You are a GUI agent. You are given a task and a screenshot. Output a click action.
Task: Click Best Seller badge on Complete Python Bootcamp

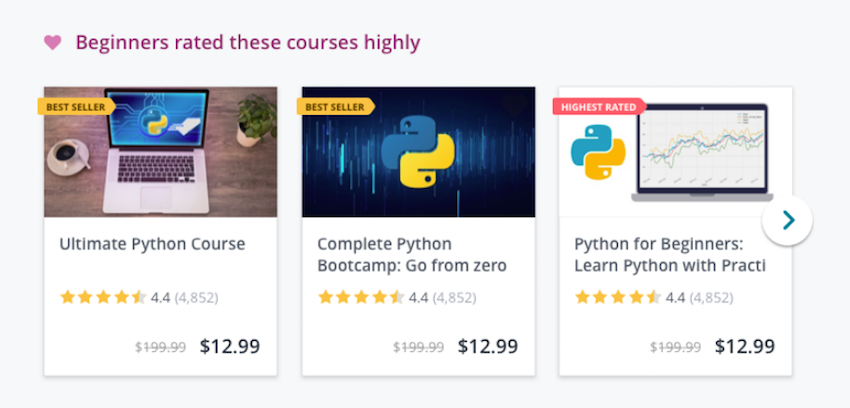pyautogui.click(x=335, y=106)
